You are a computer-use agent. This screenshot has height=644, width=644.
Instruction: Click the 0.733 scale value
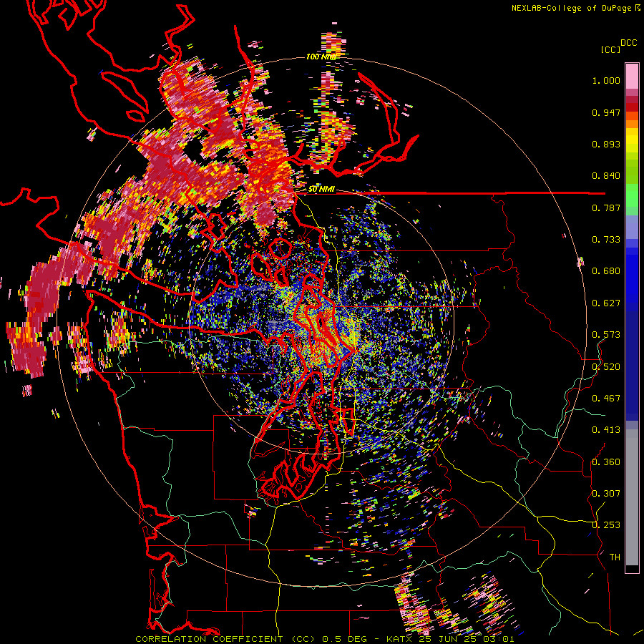click(606, 240)
